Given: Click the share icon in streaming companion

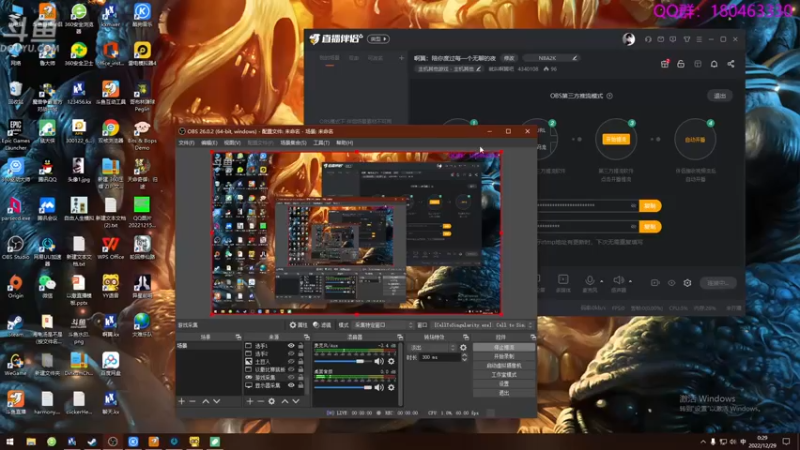Looking at the screenshot, I should [x=731, y=64].
